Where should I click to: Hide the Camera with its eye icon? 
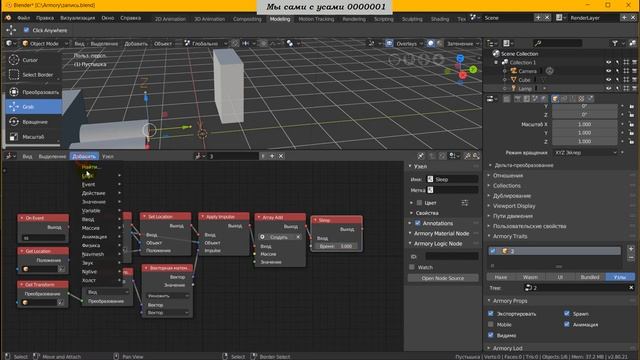[x=609, y=71]
